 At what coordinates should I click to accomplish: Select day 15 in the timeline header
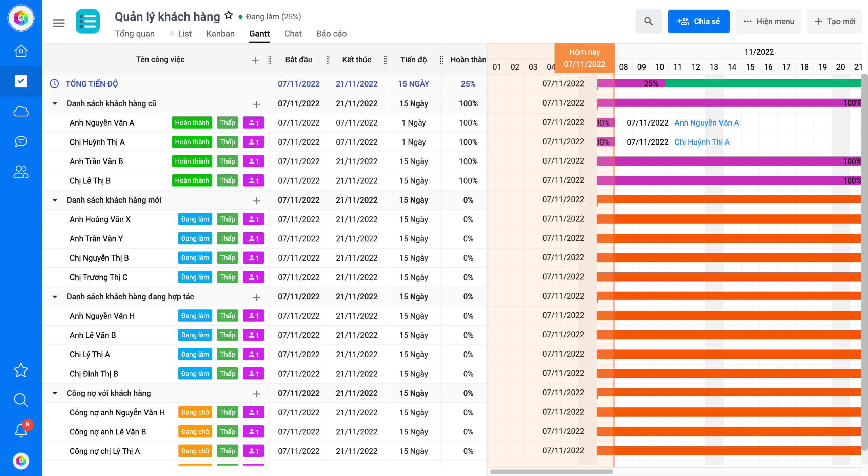(x=750, y=67)
